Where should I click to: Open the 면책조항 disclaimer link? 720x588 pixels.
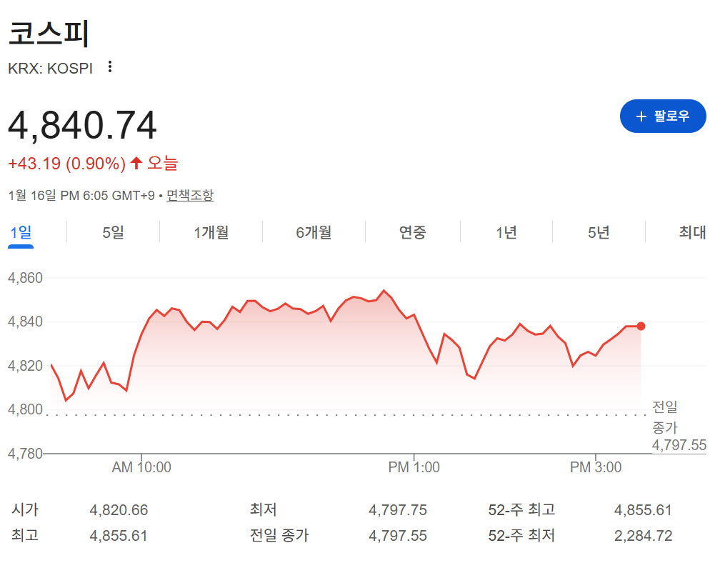[x=189, y=195]
